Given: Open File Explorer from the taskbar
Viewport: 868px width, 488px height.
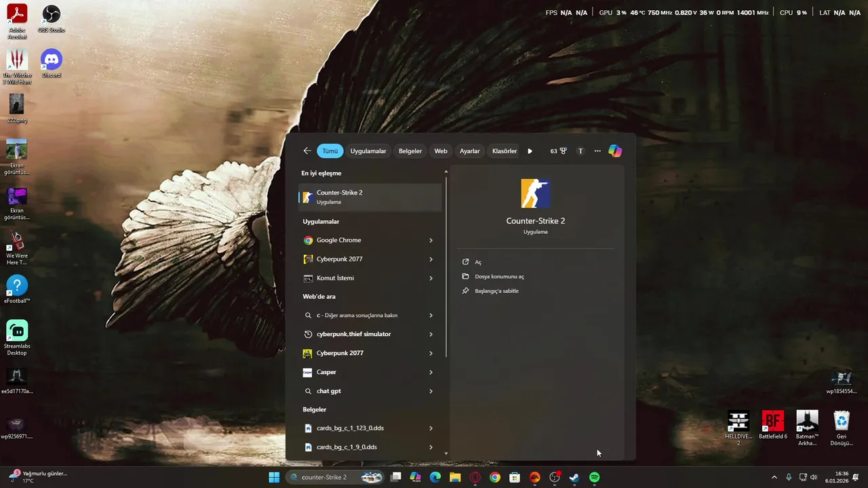Looking at the screenshot, I should click(455, 477).
